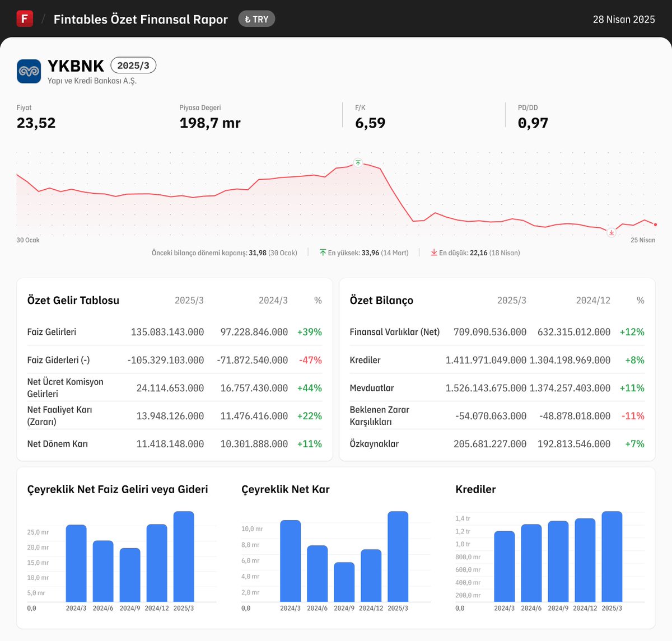This screenshot has width=672, height=641.
Task: Select the 2025/3 bar in Çeyreklik Net Kar
Action: pyautogui.click(x=397, y=557)
